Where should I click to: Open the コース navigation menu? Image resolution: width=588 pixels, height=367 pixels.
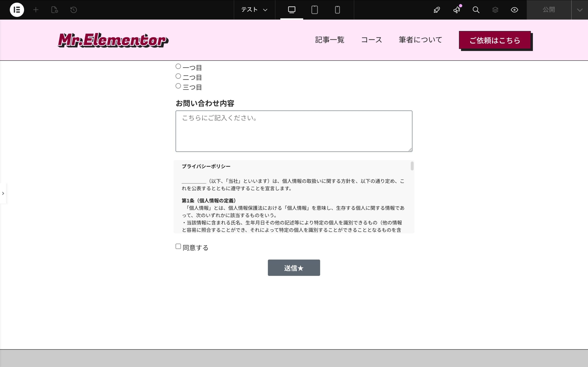(371, 39)
